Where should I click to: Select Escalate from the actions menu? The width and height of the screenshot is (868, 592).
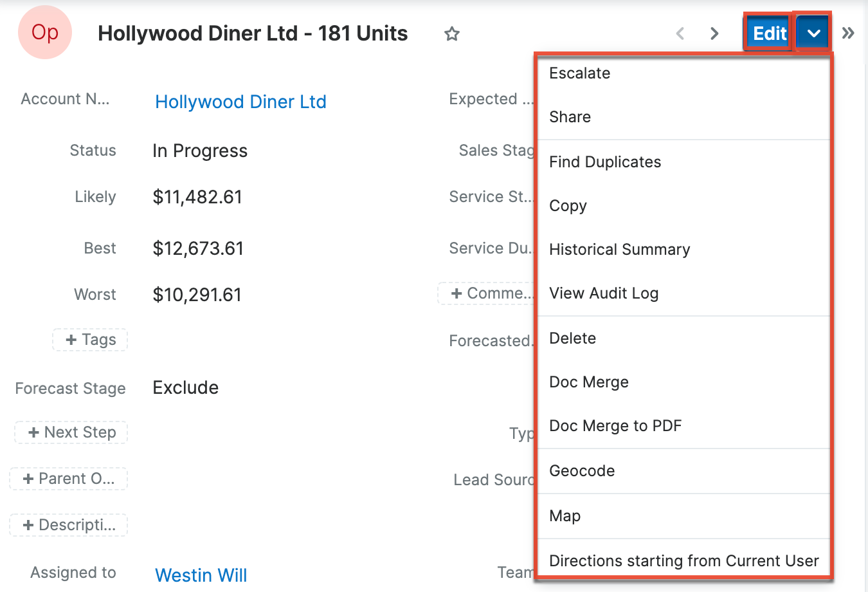[580, 73]
